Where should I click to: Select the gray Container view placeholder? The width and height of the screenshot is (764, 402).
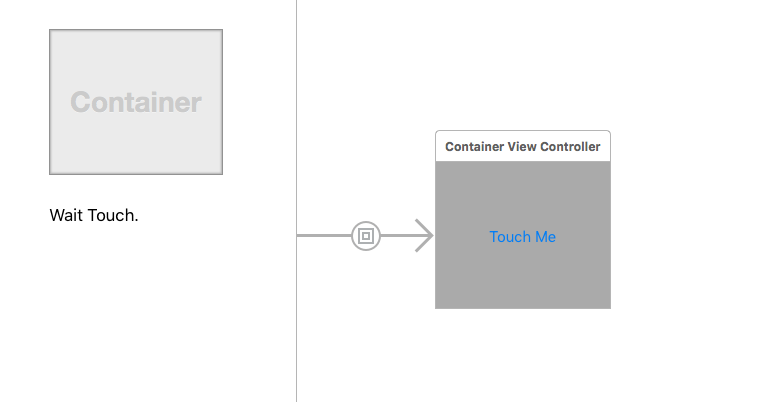(x=136, y=102)
